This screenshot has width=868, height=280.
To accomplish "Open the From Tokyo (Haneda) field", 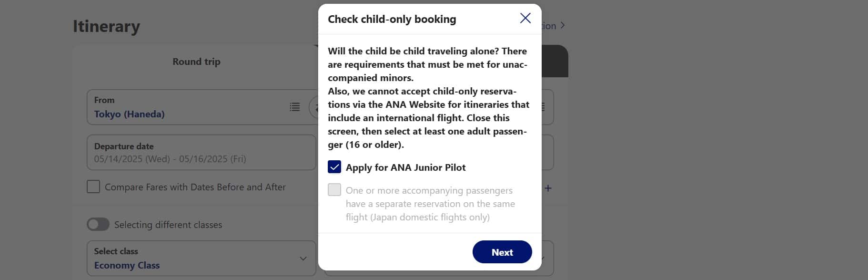I will point(186,107).
